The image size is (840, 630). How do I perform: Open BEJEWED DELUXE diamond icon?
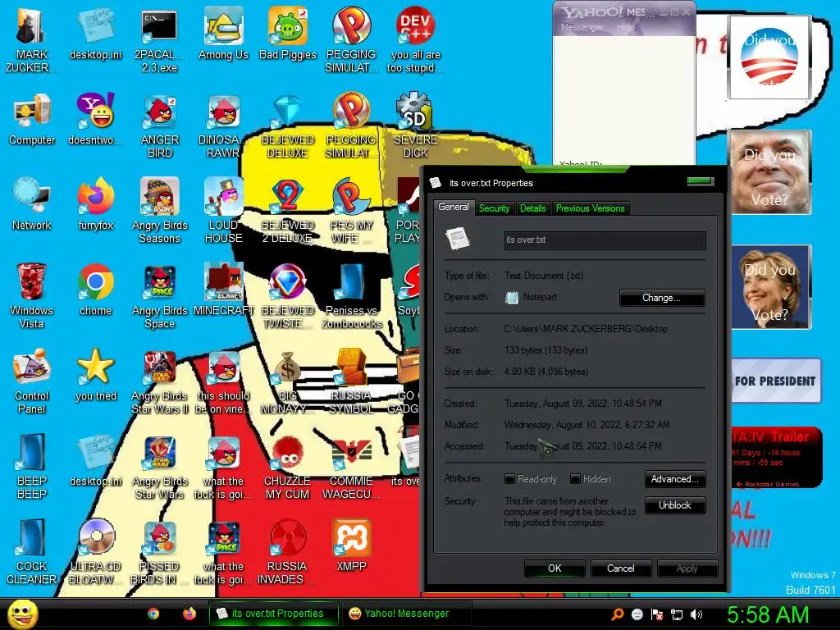tap(288, 112)
